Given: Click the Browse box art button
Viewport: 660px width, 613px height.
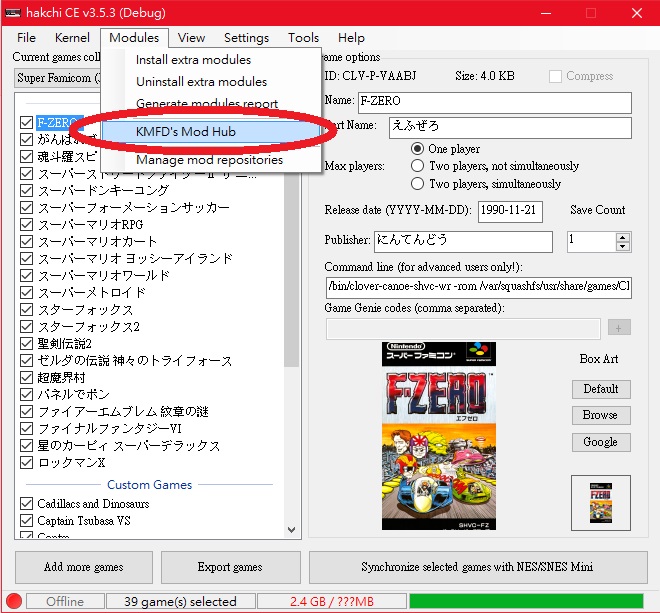Looking at the screenshot, I should (601, 415).
